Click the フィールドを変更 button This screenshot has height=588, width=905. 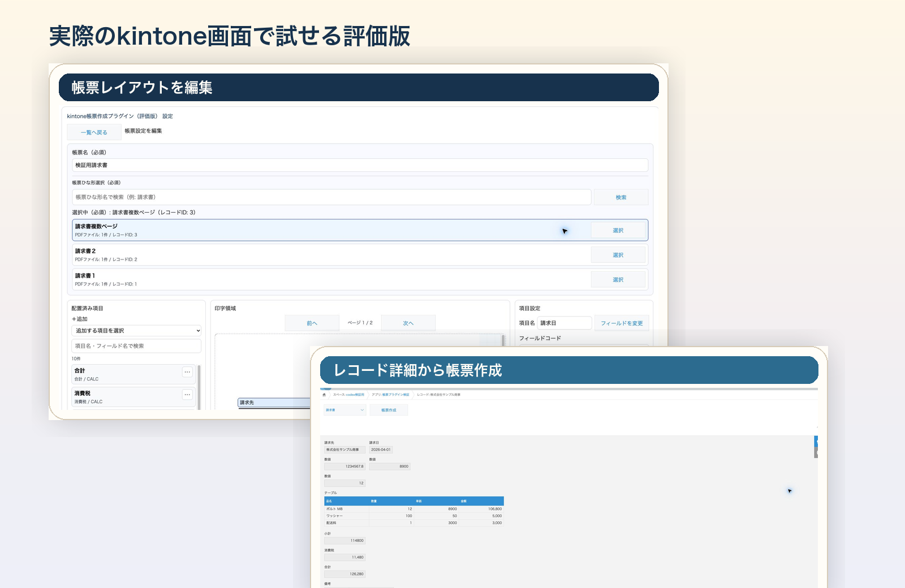point(622,323)
